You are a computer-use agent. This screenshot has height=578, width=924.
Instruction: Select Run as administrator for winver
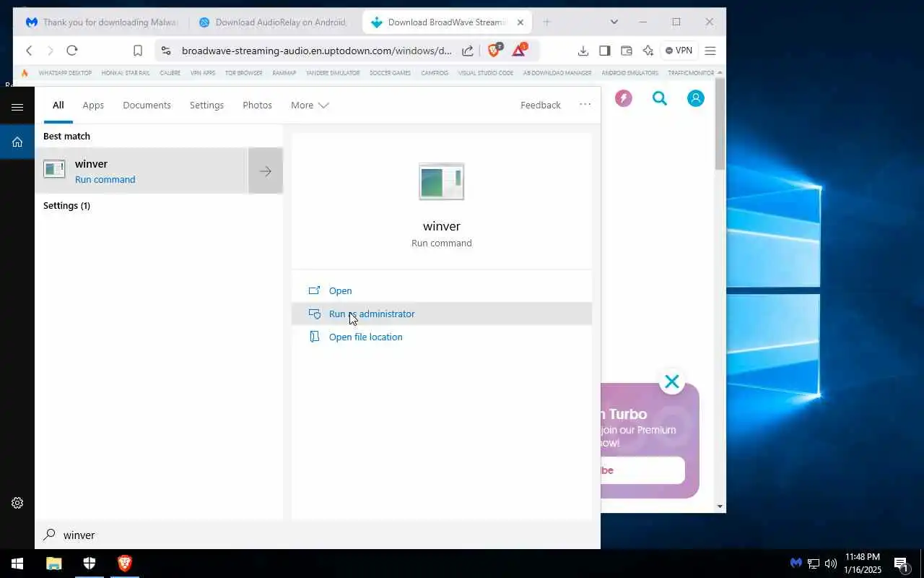[442, 314]
